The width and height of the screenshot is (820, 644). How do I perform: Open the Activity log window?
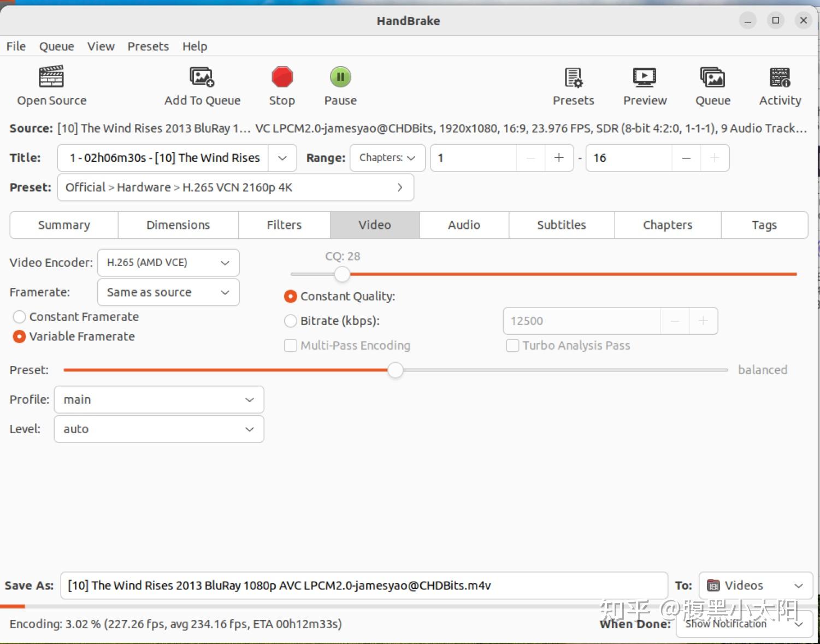pyautogui.click(x=780, y=85)
